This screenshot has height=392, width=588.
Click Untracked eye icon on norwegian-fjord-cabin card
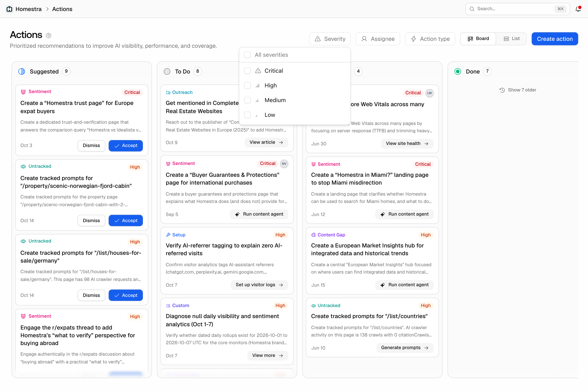(x=23, y=167)
